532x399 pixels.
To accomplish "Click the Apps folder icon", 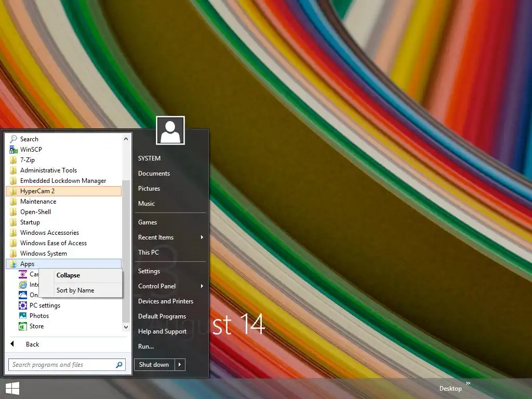I will 13,263.
